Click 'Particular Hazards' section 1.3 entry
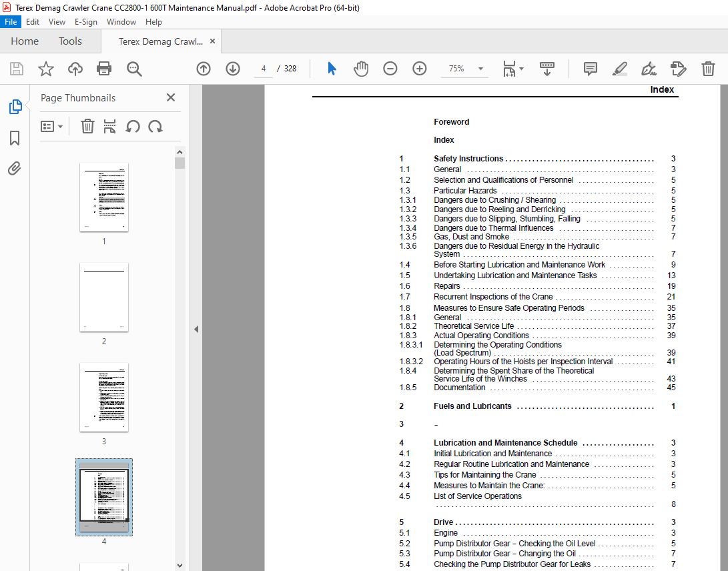The width and height of the screenshot is (728, 571). coord(464,191)
